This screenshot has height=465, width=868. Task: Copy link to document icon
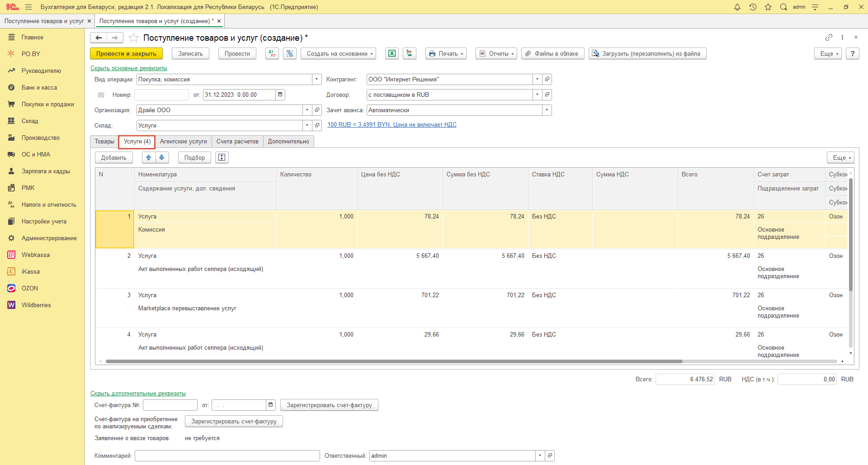coord(829,37)
